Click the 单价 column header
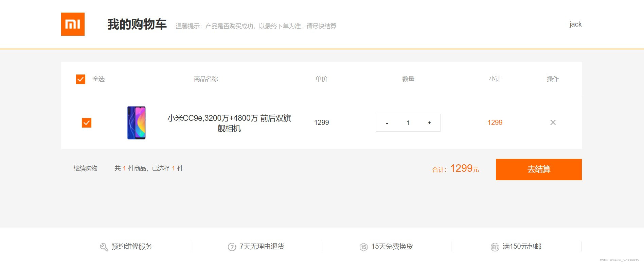This screenshot has height=265, width=644. pyautogui.click(x=321, y=79)
